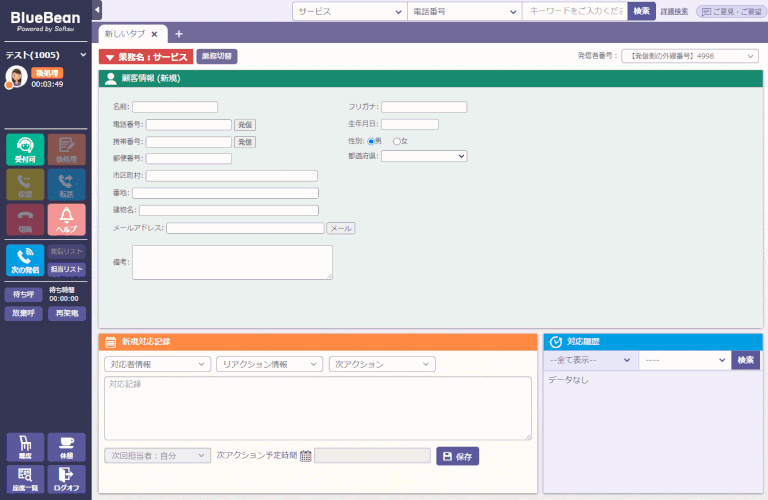Viewport: 768px width, 500px height.
Task: Add a new tab with plus
Action: (x=179, y=34)
